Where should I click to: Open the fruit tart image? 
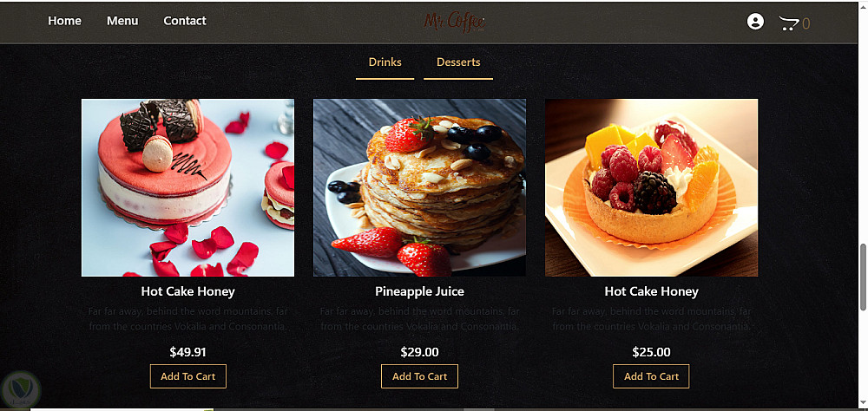coord(652,187)
